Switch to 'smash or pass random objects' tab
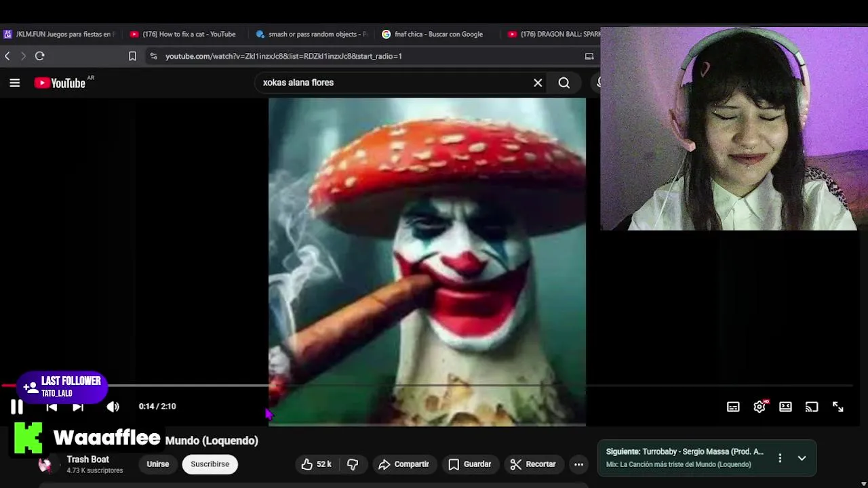The width and height of the screenshot is (868, 488). [312, 34]
